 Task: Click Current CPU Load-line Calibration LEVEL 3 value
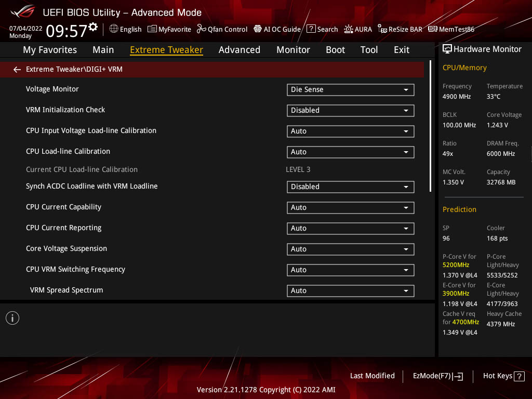[x=298, y=169]
